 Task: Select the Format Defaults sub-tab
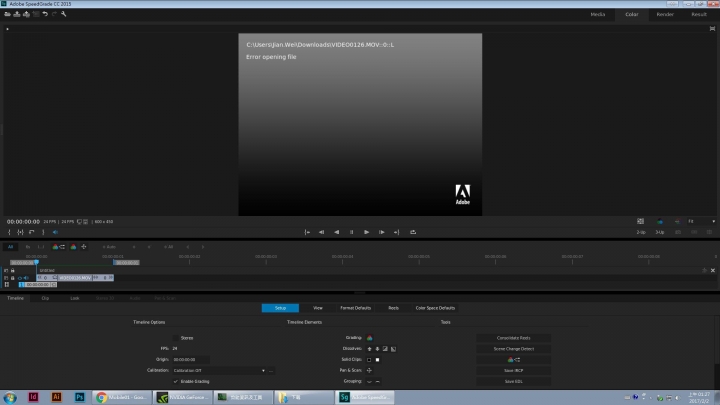tap(355, 308)
